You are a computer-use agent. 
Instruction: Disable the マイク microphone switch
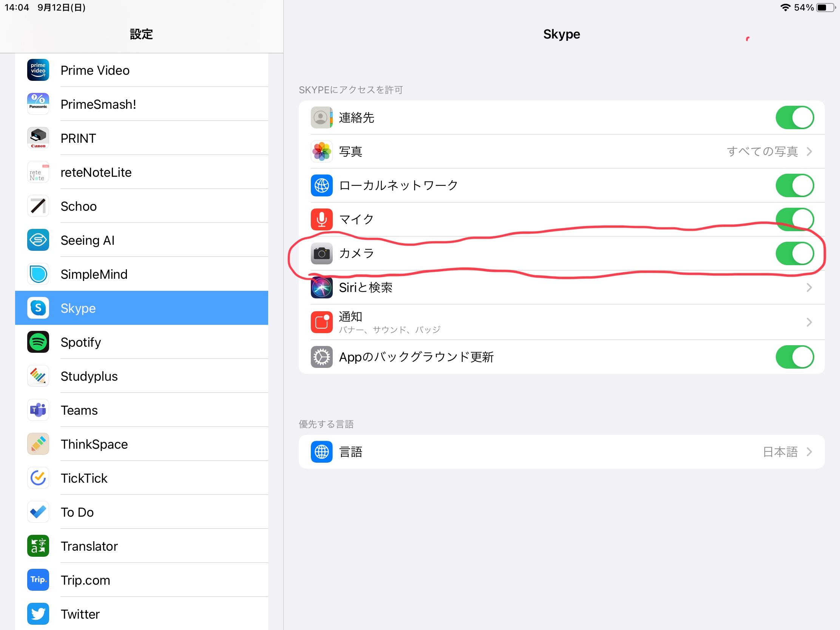794,219
